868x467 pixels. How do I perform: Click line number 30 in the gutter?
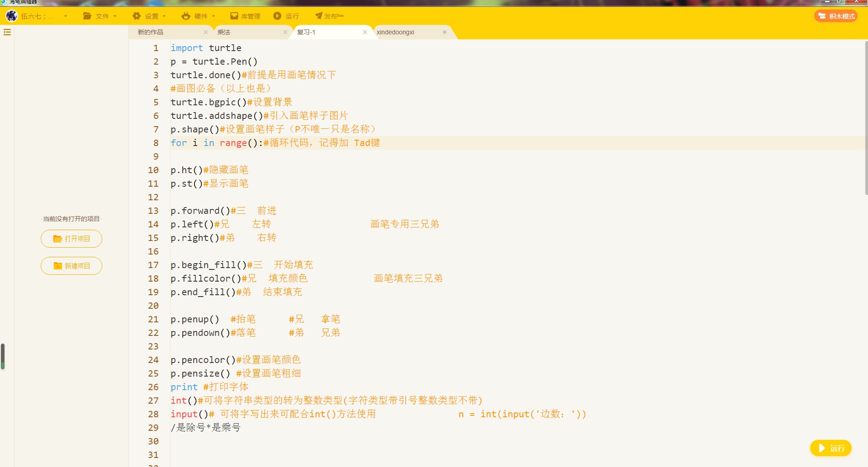coord(153,441)
